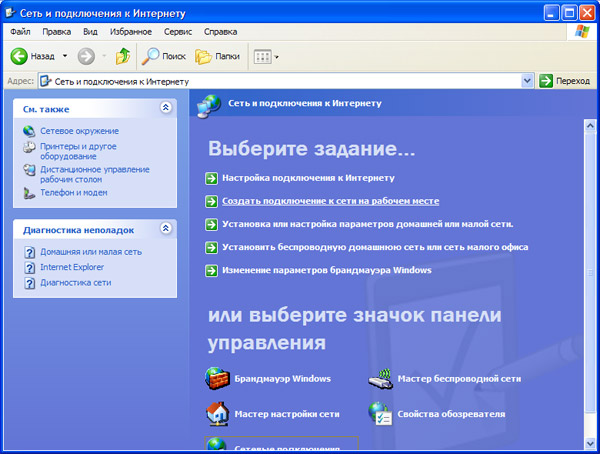Open Изменение параметров брандмауэра Windows task
This screenshot has width=600, height=454.
(327, 270)
